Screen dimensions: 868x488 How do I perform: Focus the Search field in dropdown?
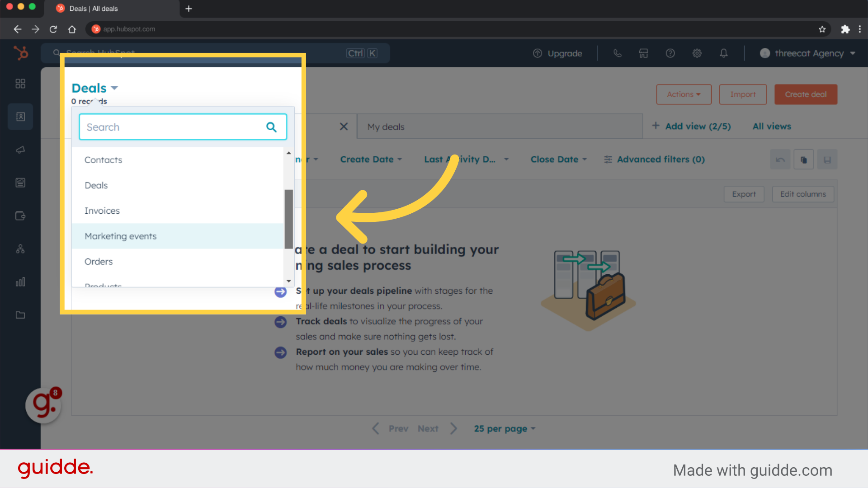click(x=183, y=127)
